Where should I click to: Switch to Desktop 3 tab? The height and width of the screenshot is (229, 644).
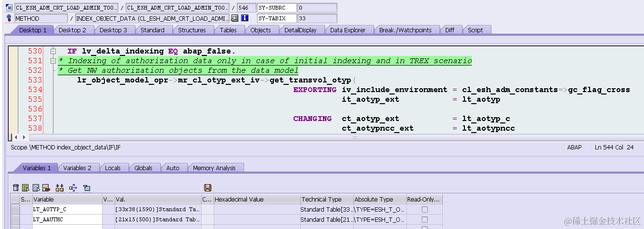[114, 30]
